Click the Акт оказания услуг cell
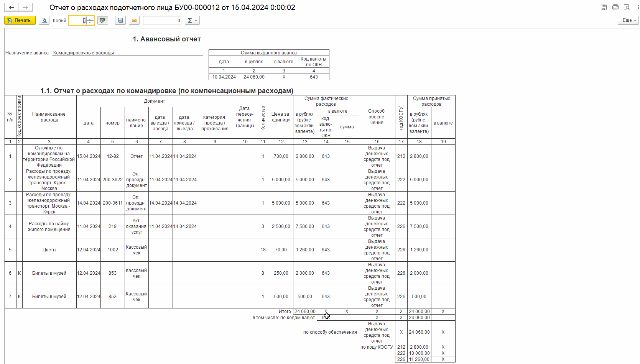640x364 pixels. click(x=137, y=226)
